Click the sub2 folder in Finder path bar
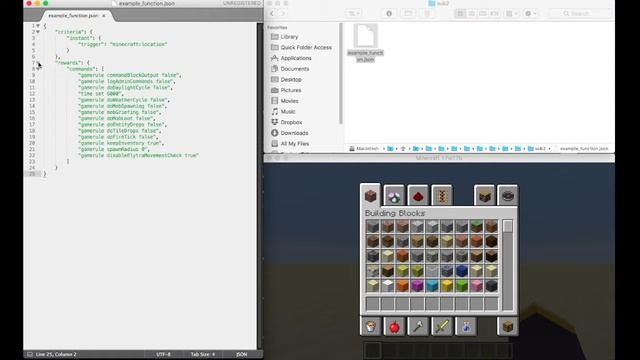 pyautogui.click(x=537, y=149)
